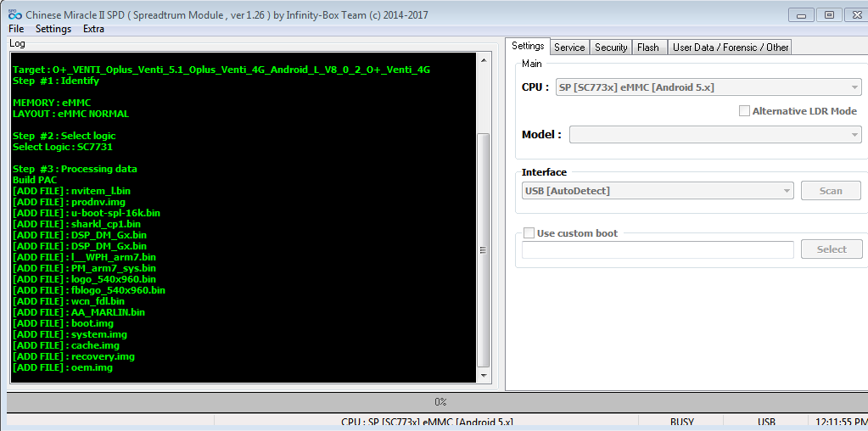Click the sharkl_cp1.bin log entry

76,224
